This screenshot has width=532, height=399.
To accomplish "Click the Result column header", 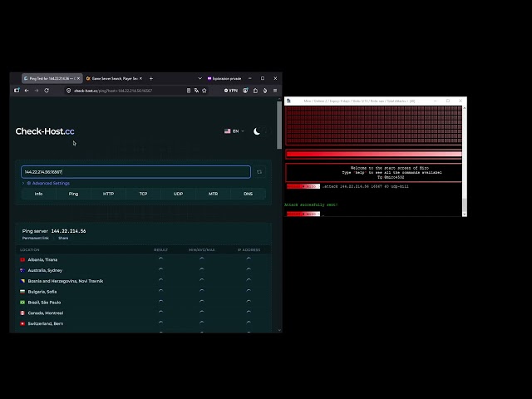I will coord(160,249).
